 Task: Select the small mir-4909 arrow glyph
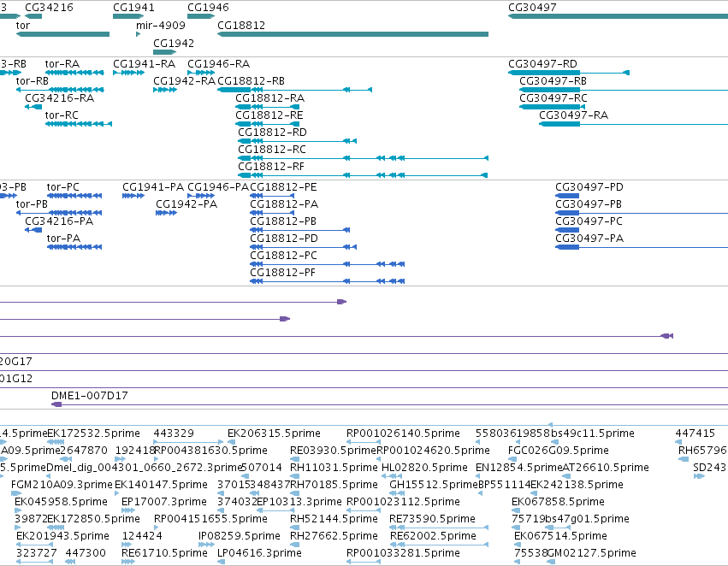click(138, 34)
